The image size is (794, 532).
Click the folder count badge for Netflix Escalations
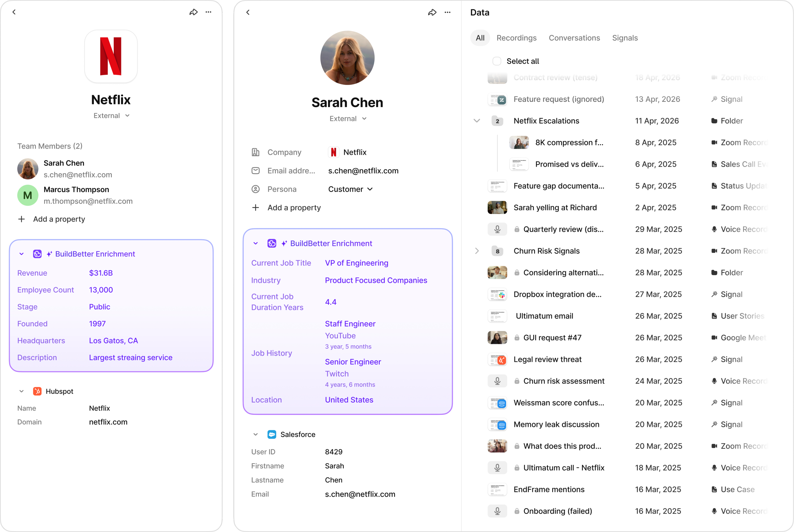497,121
